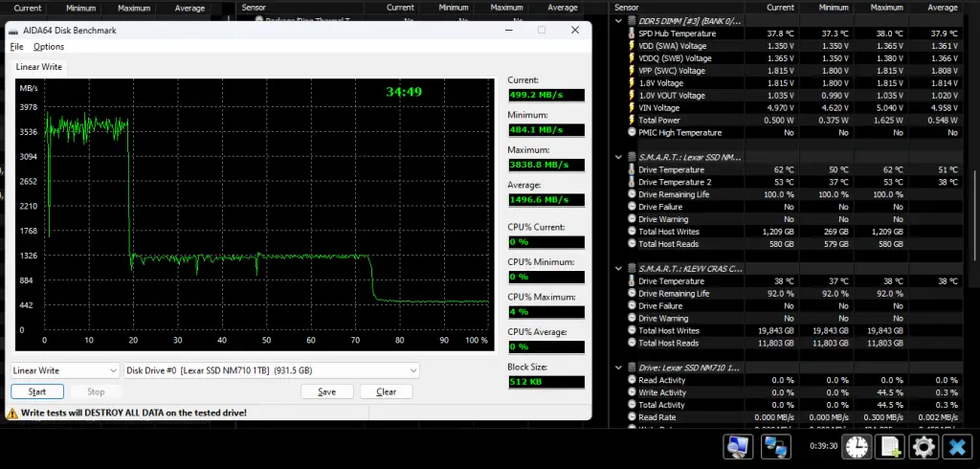Click the lightning icon beside 1.0V VOUT Voltage
The height and width of the screenshot is (469, 980).
tap(632, 96)
